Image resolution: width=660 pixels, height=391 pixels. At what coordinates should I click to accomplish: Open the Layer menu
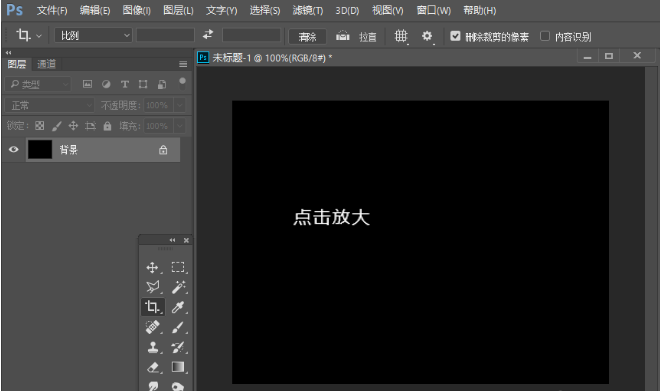(x=178, y=11)
